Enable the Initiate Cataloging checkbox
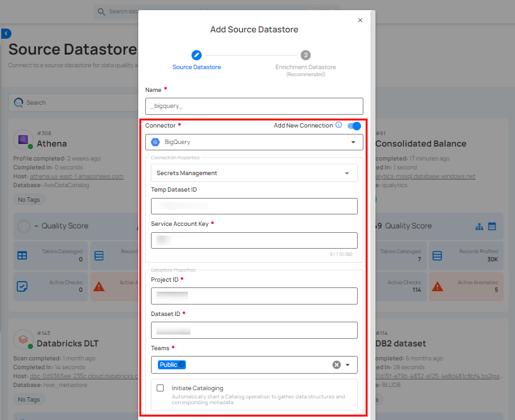This screenshot has width=515, height=420. [160, 388]
